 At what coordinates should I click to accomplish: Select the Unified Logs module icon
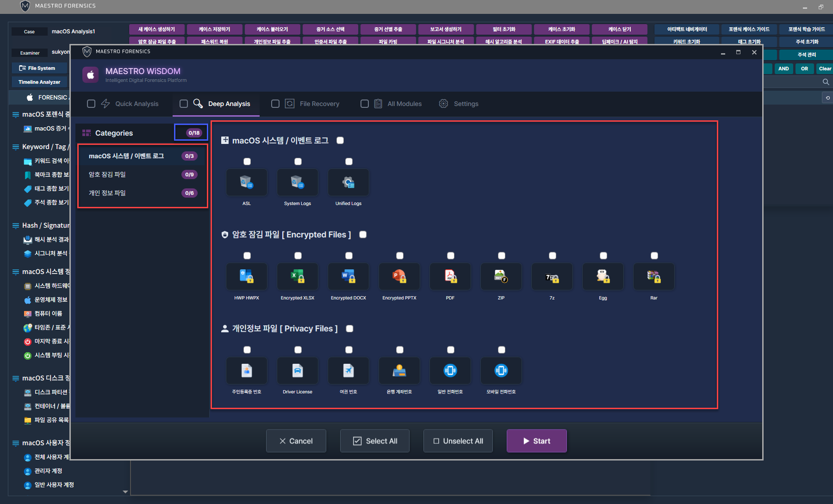pos(348,182)
